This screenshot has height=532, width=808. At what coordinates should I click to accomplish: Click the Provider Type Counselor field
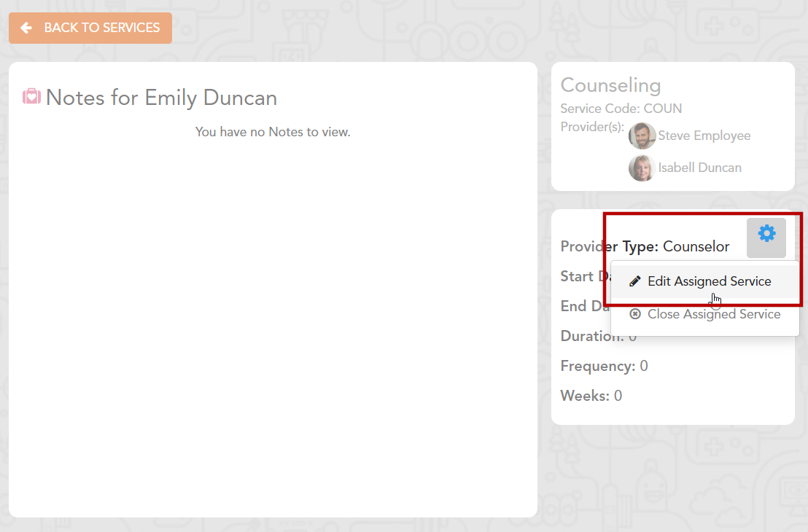pyautogui.click(x=645, y=246)
